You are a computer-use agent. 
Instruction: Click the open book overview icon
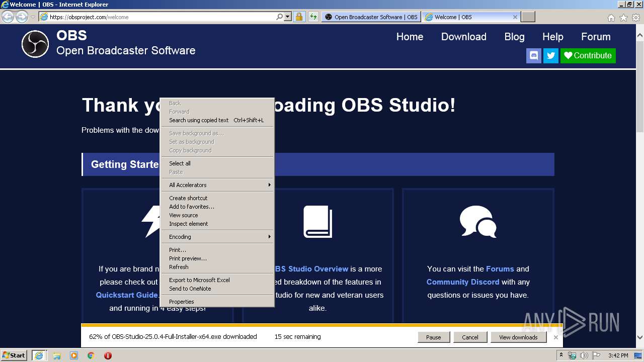pos(317,222)
